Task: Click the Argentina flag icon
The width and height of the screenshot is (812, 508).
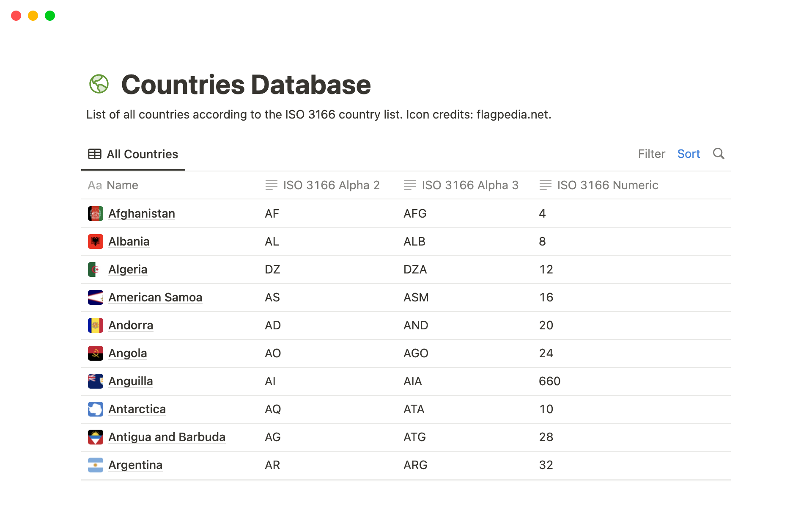Action: tap(96, 465)
